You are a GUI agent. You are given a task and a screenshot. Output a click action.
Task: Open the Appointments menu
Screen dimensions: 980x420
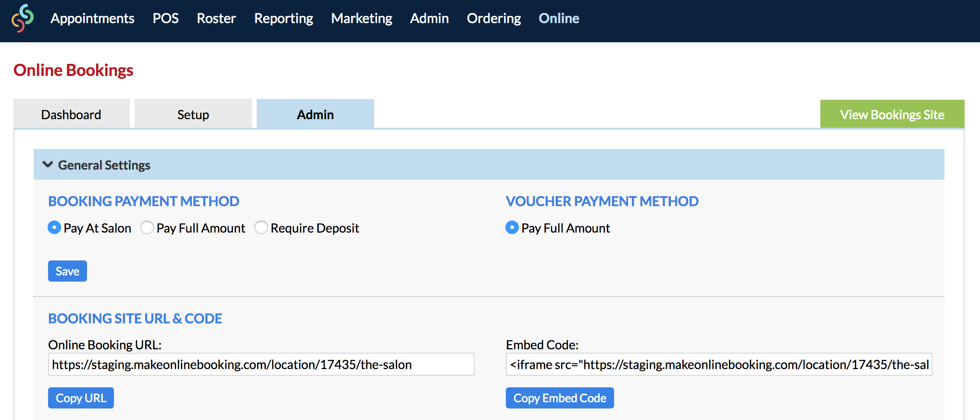click(x=92, y=18)
